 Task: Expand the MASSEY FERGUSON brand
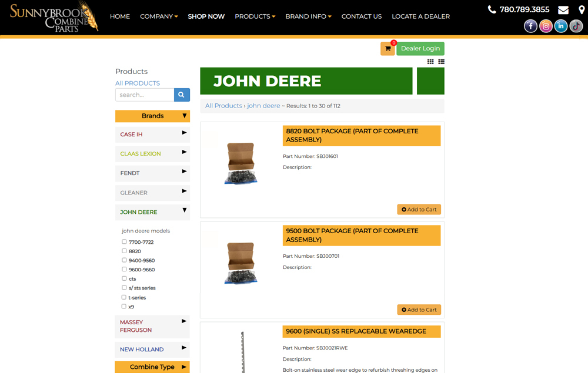tap(152, 327)
